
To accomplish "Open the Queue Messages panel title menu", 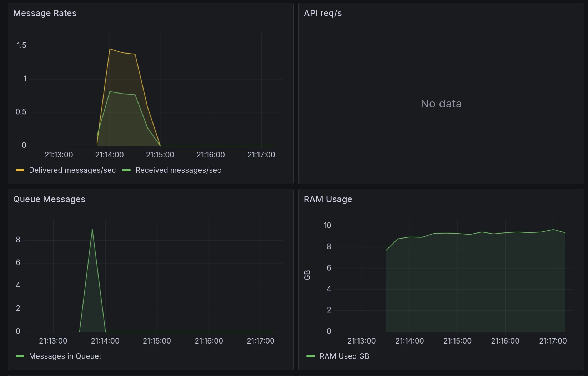I will [x=49, y=199].
